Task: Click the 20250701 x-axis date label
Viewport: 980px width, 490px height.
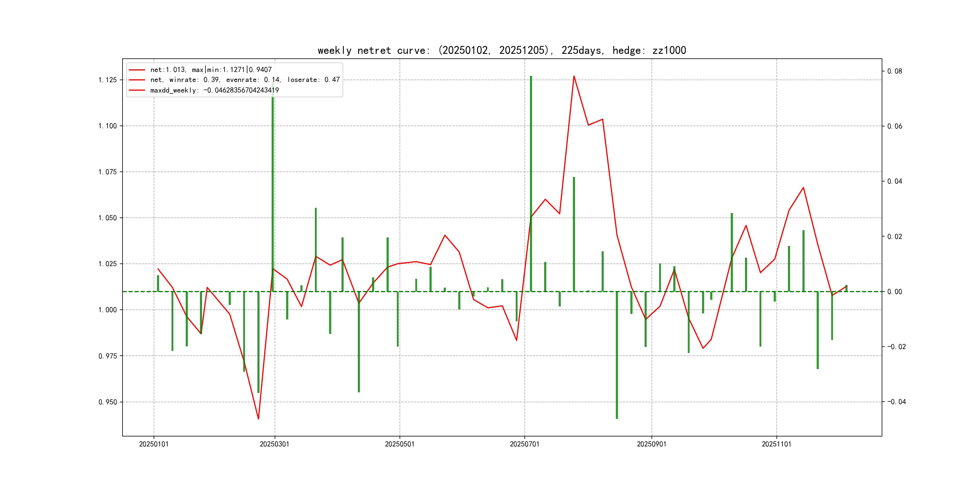Action: (x=524, y=444)
